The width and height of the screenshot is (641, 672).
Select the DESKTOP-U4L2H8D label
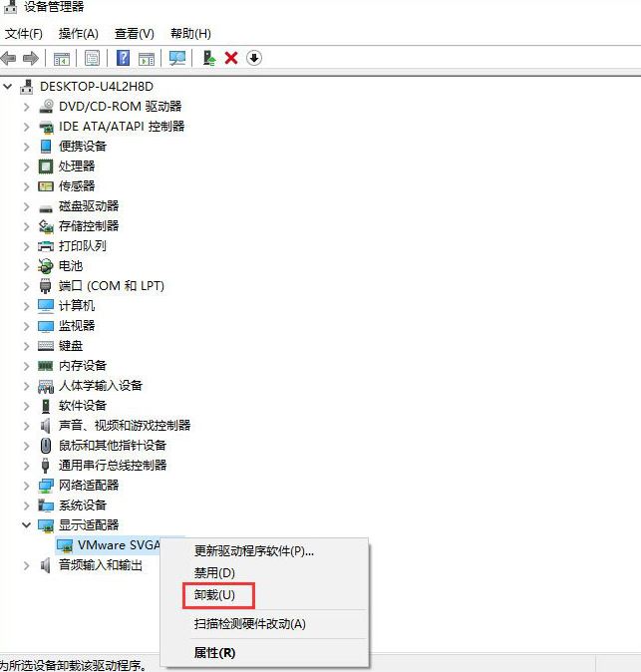click(97, 87)
